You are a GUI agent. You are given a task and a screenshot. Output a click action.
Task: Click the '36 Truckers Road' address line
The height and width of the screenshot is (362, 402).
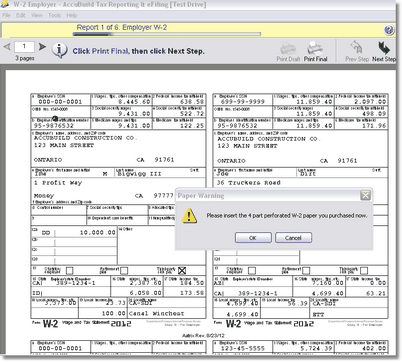(x=248, y=183)
